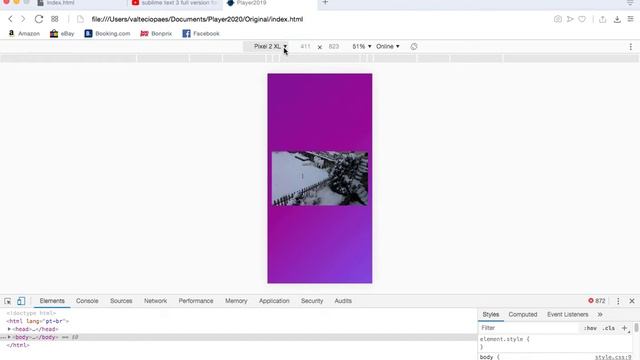Open device toolbar more options menu
The width and height of the screenshot is (640, 360).
pos(631,47)
